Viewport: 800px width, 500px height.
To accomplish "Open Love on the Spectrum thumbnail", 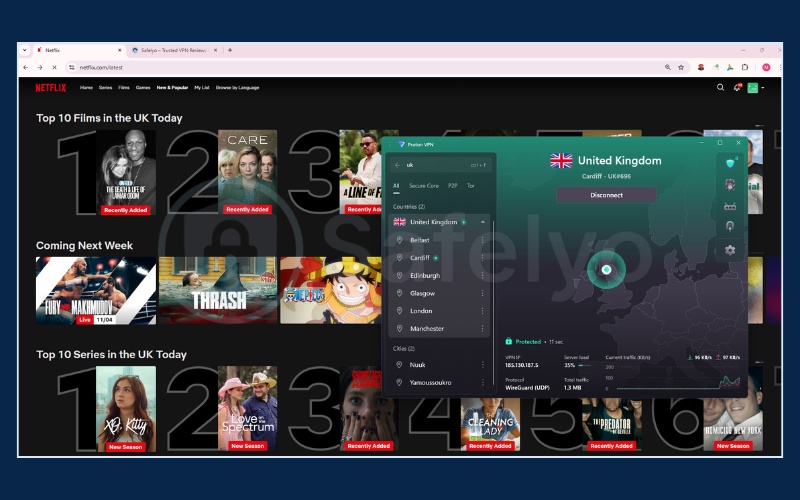I will [x=247, y=409].
